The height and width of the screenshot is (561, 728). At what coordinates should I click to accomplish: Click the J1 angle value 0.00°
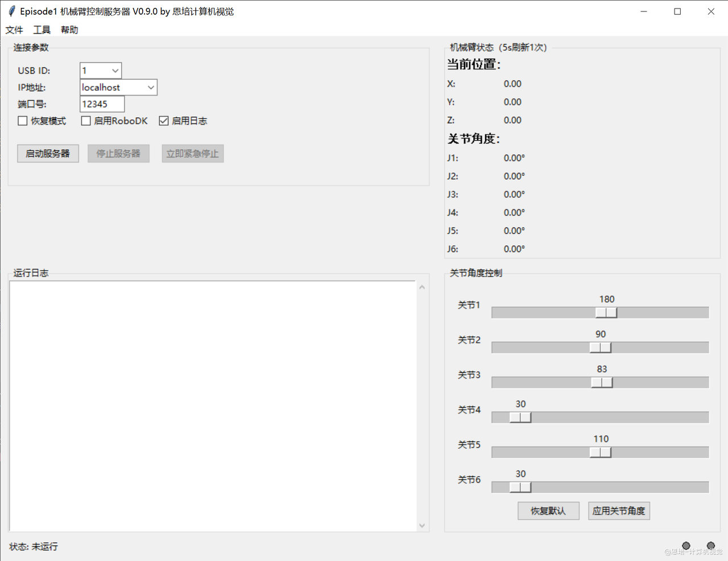[x=514, y=158]
